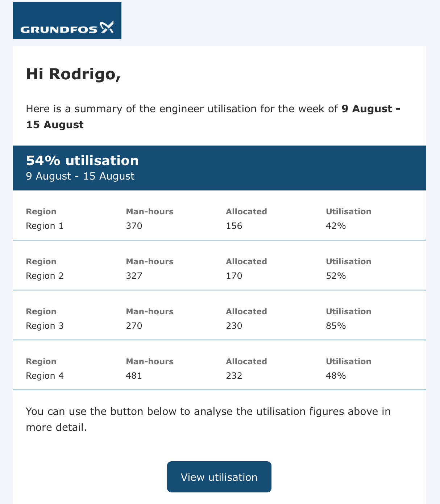Select the 52% utilisation figure
The image size is (440, 504).
click(x=336, y=276)
